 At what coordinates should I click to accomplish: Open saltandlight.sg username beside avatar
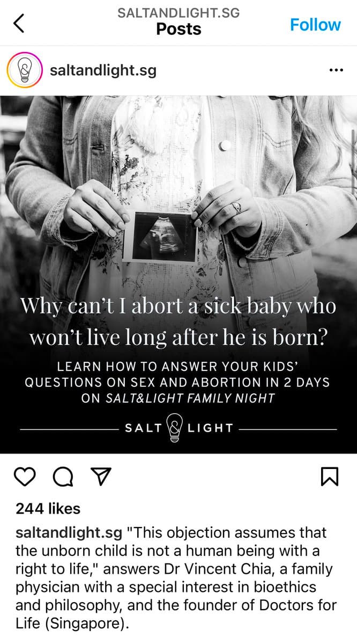pyautogui.click(x=103, y=70)
